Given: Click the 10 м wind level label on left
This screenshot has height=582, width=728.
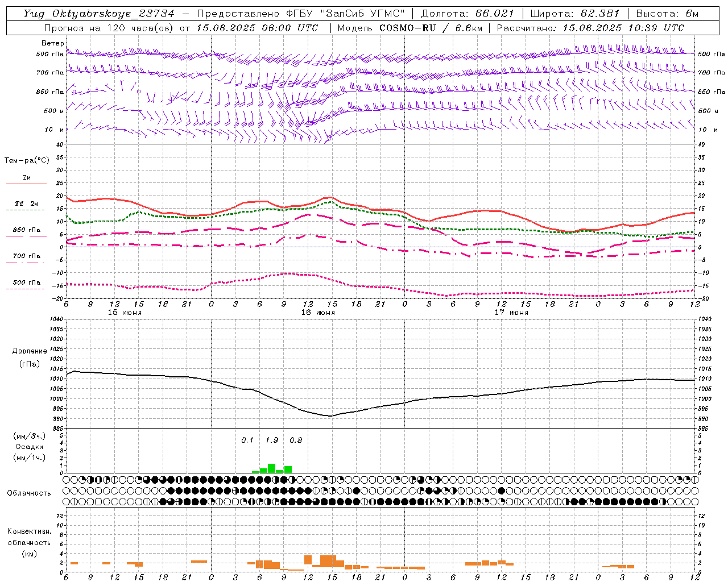Looking at the screenshot, I should click(54, 130).
